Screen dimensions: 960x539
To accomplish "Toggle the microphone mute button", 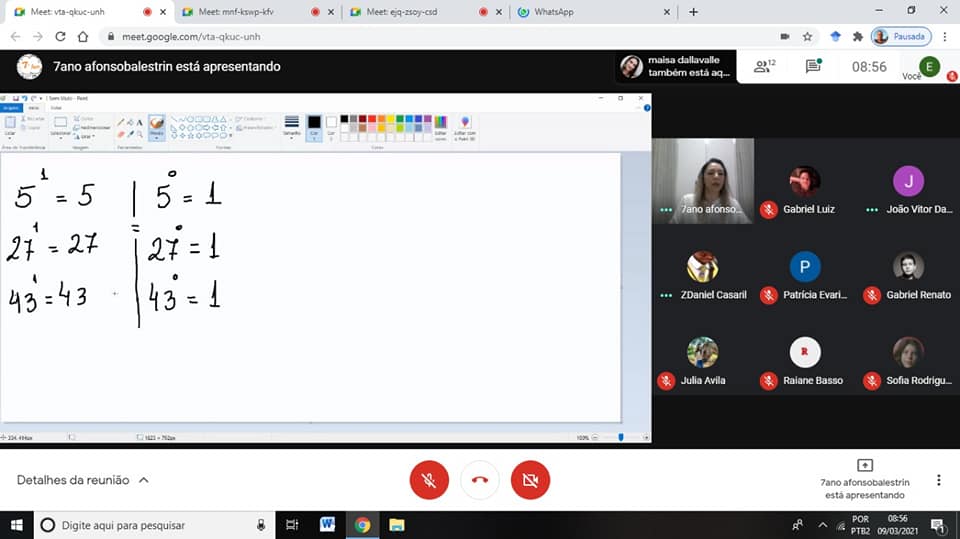I will (429, 480).
